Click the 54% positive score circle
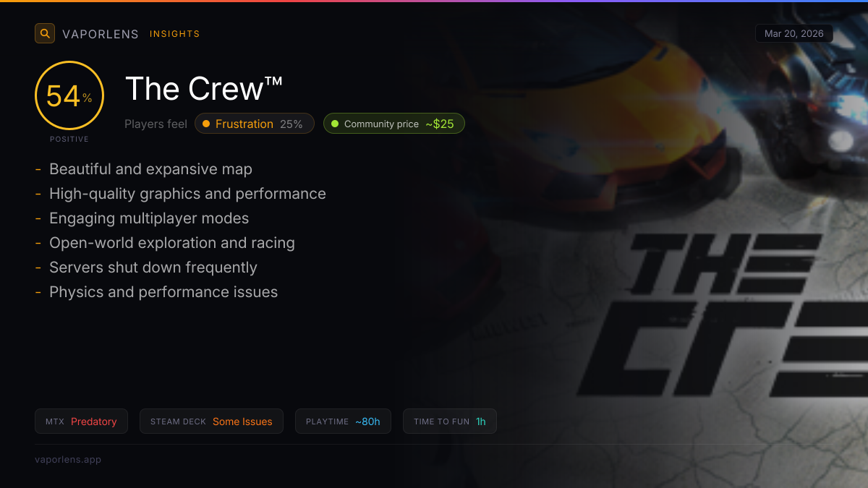 [69, 95]
